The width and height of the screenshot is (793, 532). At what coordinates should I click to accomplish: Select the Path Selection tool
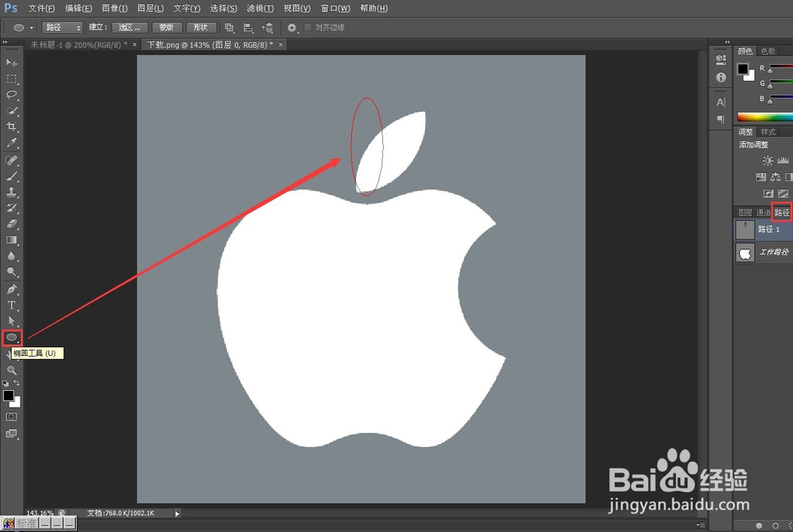pos(12,321)
